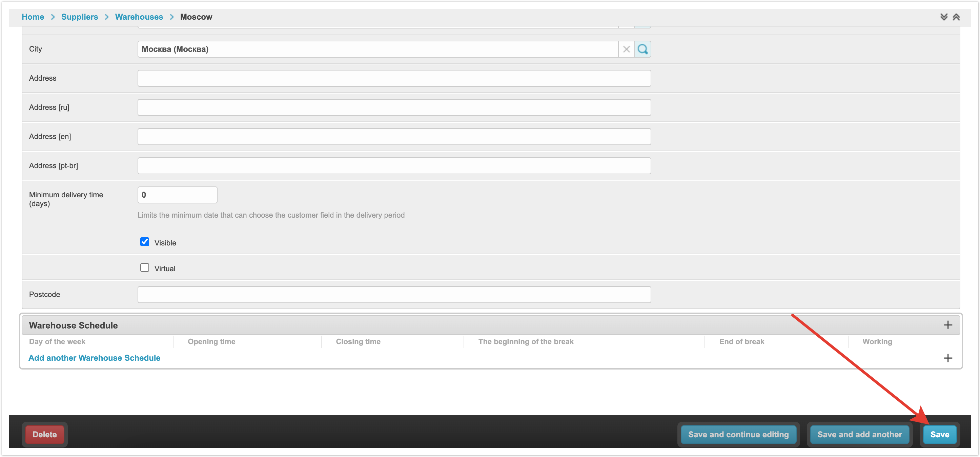Clear the City field with X icon
This screenshot has height=457, width=980.
point(626,49)
